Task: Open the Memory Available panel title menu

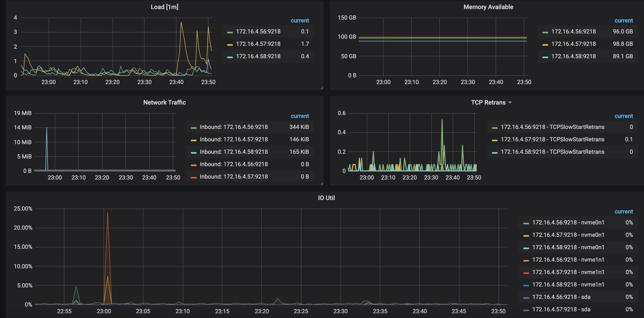Action: [488, 7]
